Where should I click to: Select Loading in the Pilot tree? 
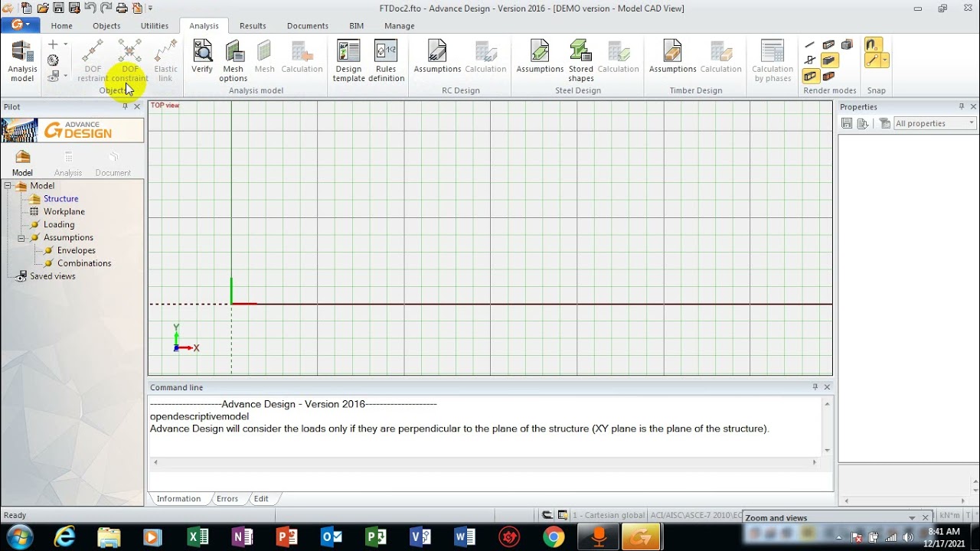click(x=59, y=225)
